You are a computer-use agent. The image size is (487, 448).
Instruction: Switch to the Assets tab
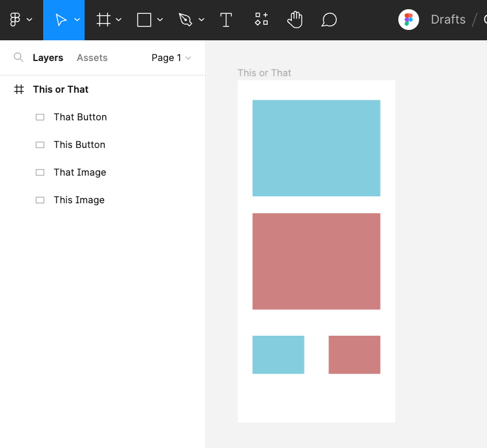pyautogui.click(x=92, y=58)
